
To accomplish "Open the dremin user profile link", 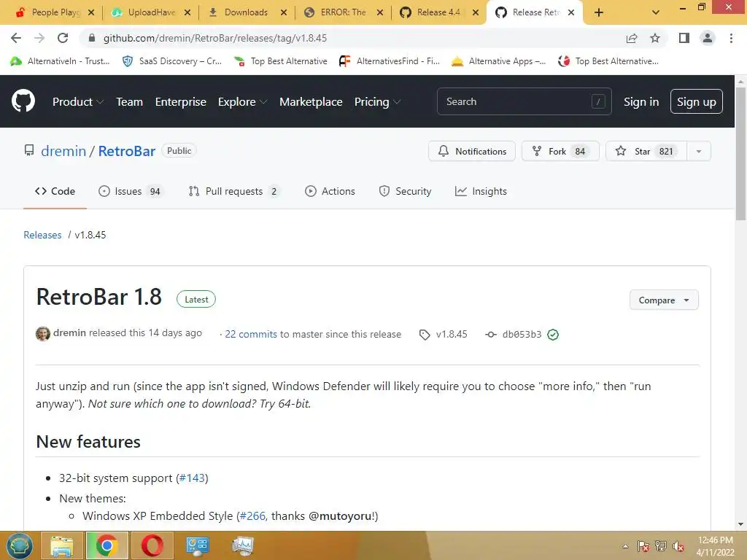I will [63, 151].
